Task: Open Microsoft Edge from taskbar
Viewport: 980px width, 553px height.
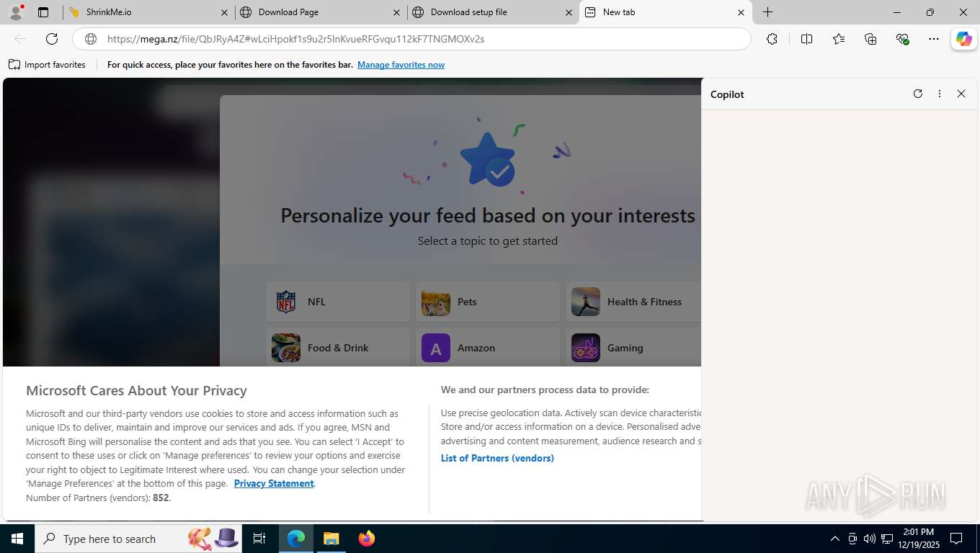Action: 296,539
